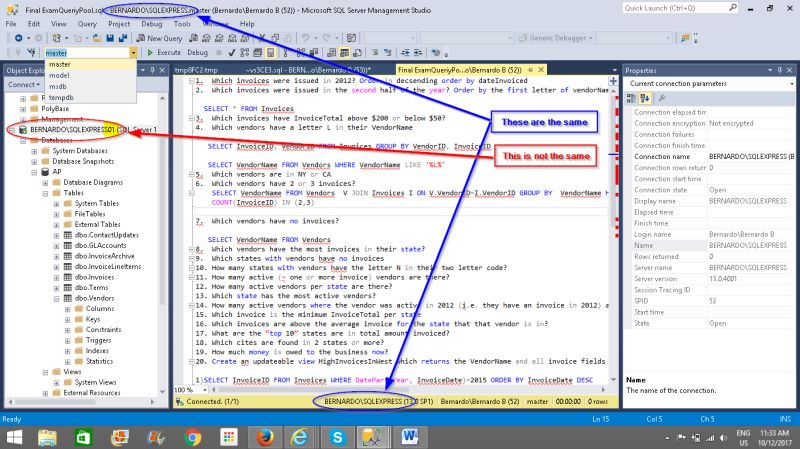Open Connect dropdown in Object Explorer

[x=23, y=85]
